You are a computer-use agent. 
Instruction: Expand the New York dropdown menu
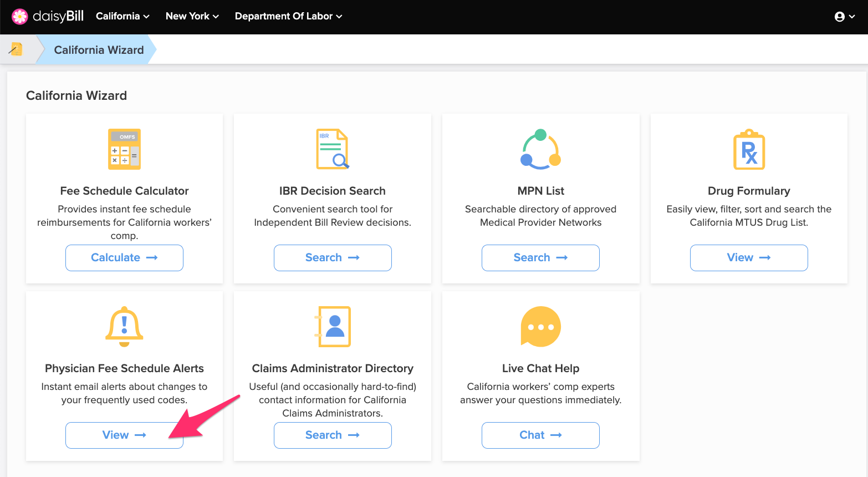[x=192, y=16]
